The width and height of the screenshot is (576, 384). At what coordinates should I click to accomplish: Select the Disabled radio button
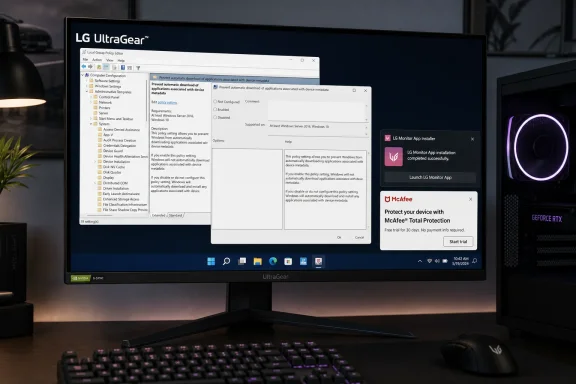click(215, 118)
